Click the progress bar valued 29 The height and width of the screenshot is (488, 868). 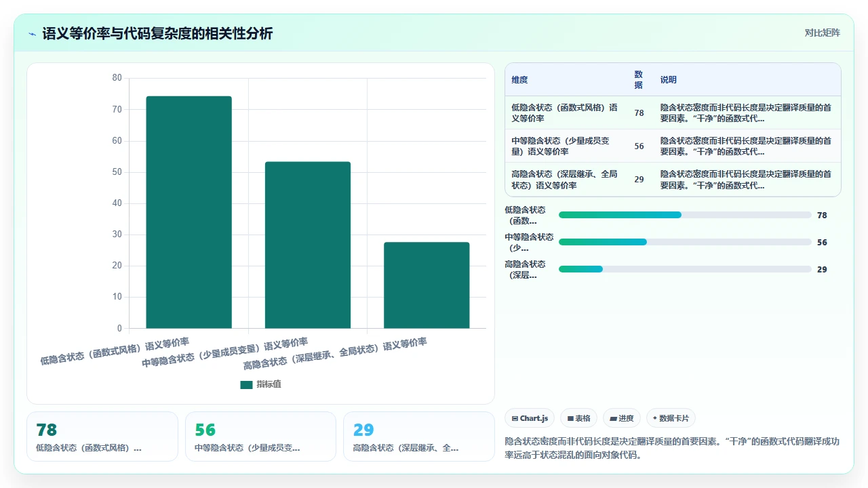(x=685, y=269)
